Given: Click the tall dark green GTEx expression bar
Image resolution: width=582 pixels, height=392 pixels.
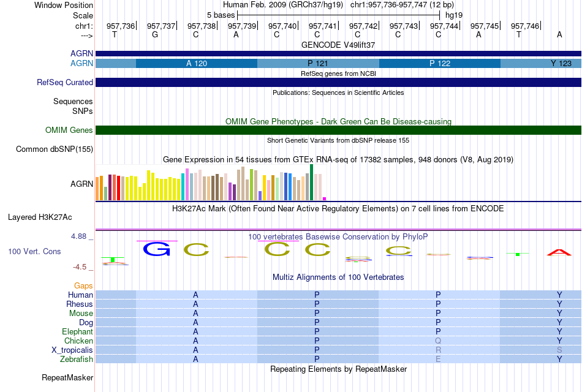Looking at the screenshot, I should [x=311, y=183].
